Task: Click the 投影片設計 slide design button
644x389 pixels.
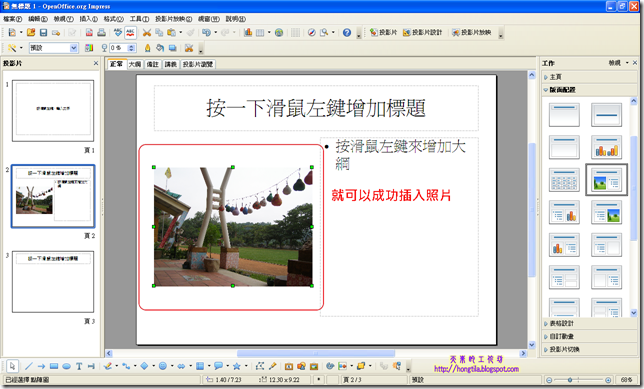Action: [x=423, y=32]
